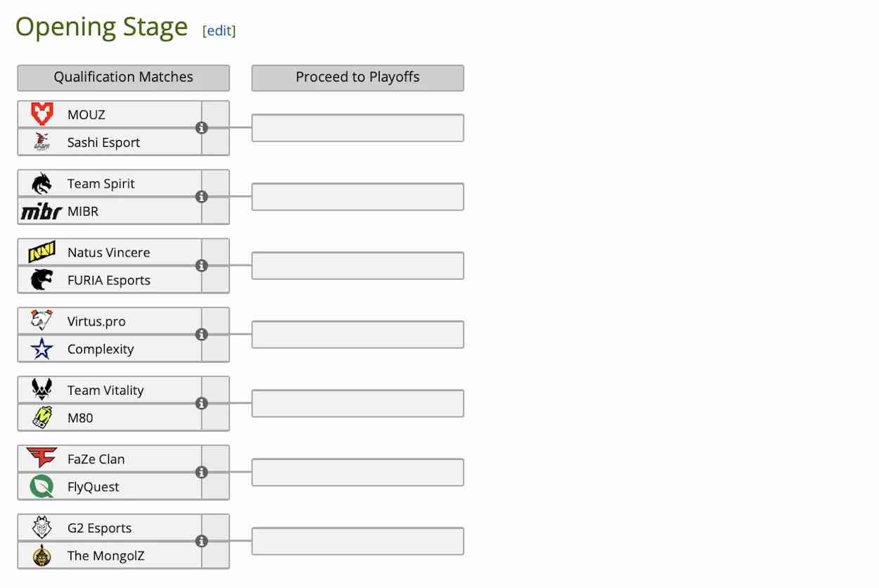Open the Sashi Esport team link

103,142
